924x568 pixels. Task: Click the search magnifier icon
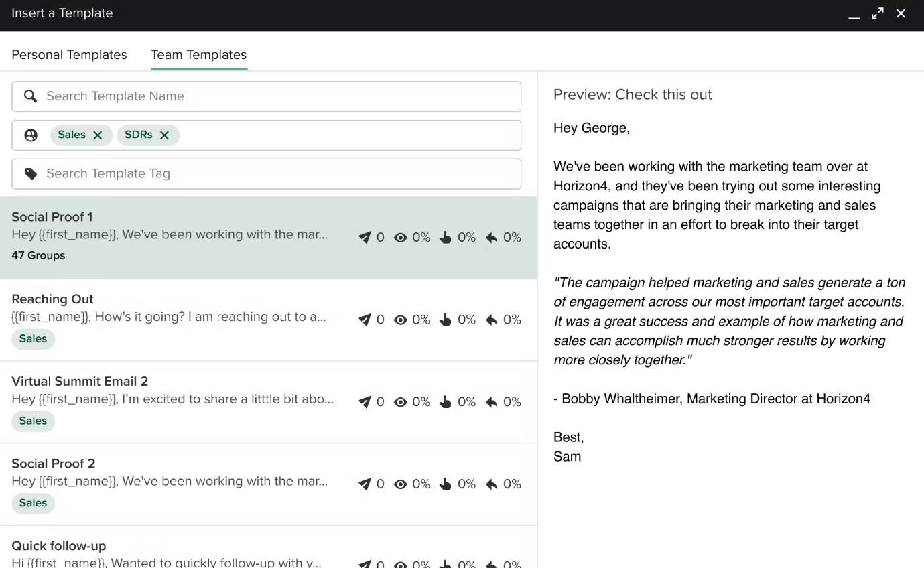pos(30,96)
